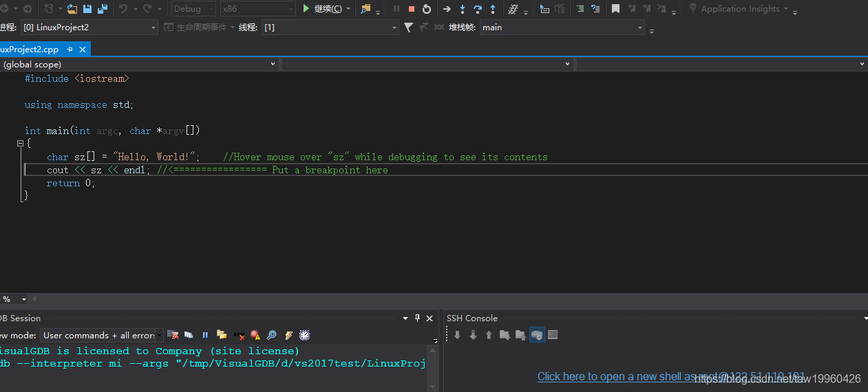
Task: Pause GDB output icon in GDB Session
Action: coord(204,335)
